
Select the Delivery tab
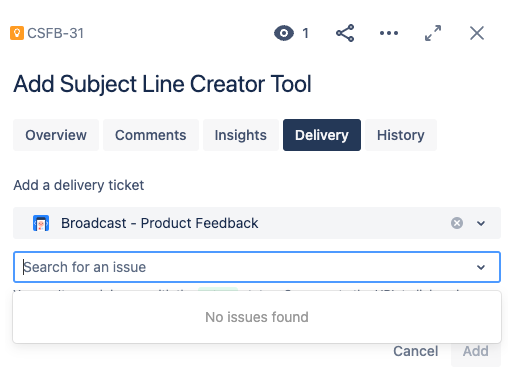coord(322,135)
